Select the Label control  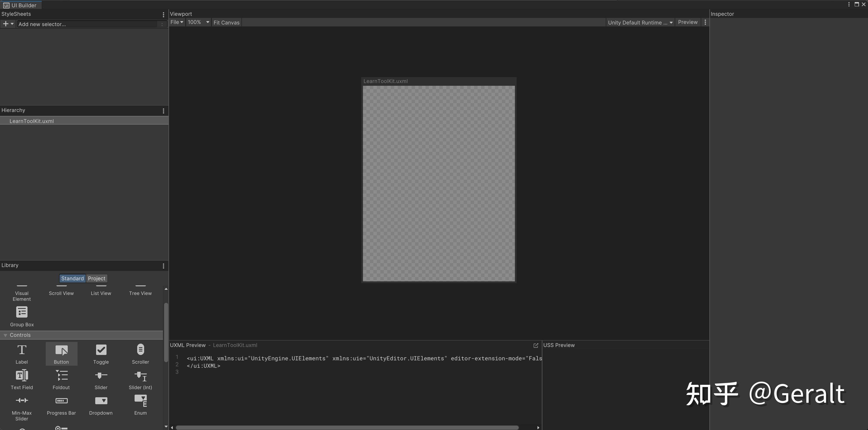tap(22, 354)
